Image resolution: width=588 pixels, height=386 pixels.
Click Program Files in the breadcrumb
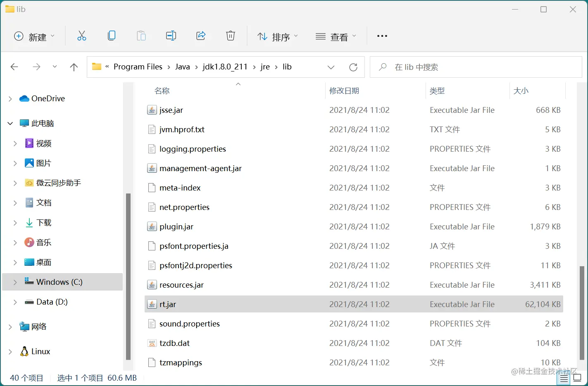pyautogui.click(x=138, y=67)
